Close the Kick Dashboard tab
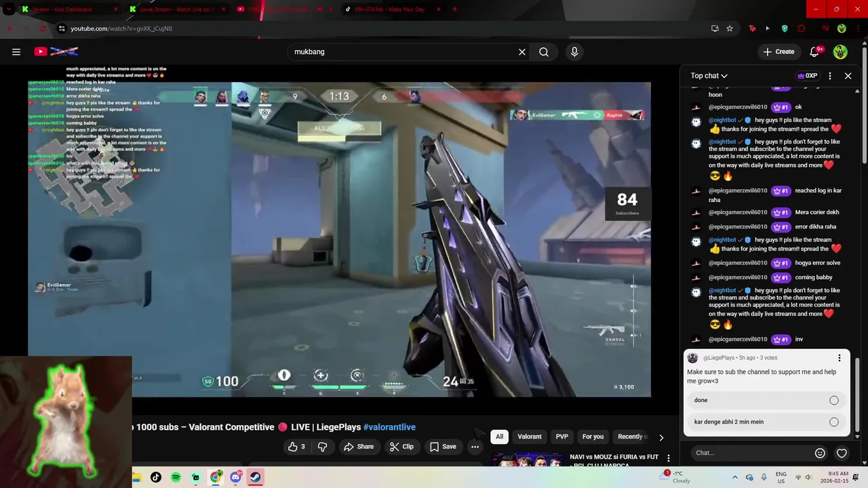Viewport: 868px width, 488px height. coord(115,9)
